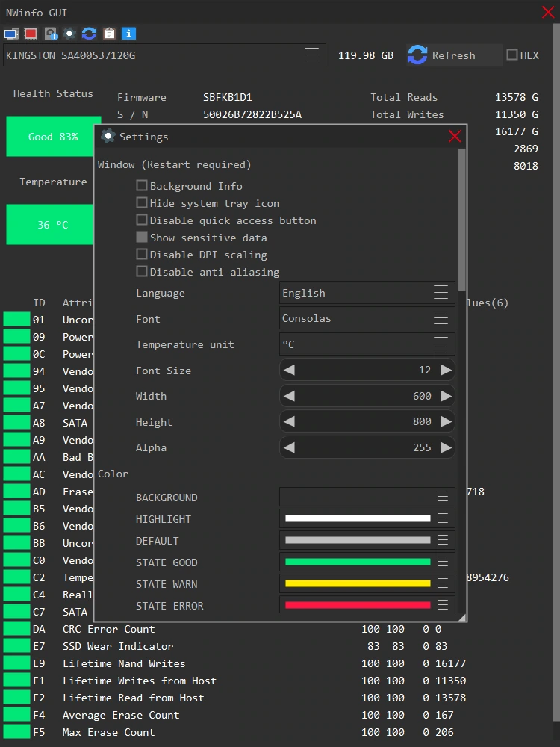Open the KINGSTON SA400S37120G disk dropdown
Image resolution: width=560 pixels, height=747 pixels.
pos(164,55)
